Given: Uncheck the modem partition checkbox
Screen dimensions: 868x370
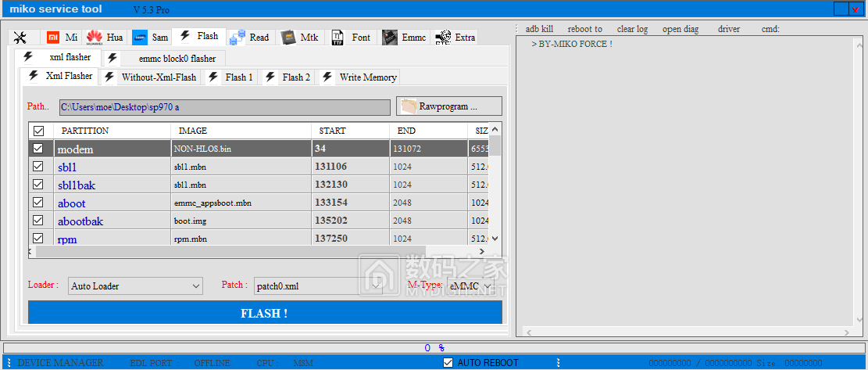Looking at the screenshot, I should coord(38,148).
